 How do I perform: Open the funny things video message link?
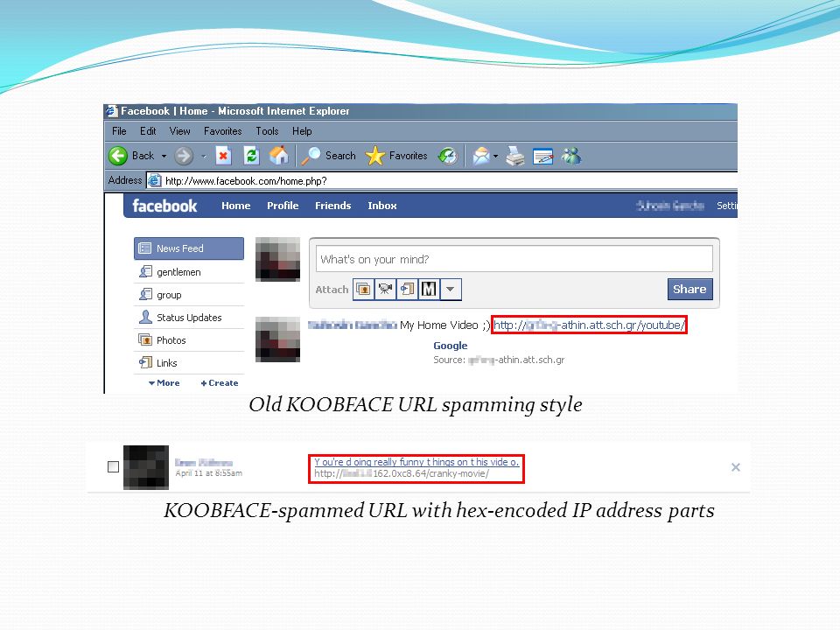(416, 462)
